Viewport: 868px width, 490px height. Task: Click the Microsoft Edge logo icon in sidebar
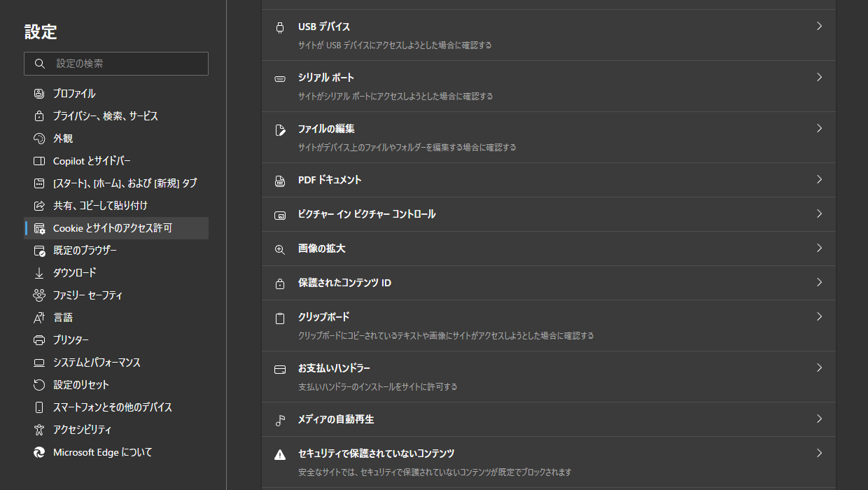coord(39,452)
